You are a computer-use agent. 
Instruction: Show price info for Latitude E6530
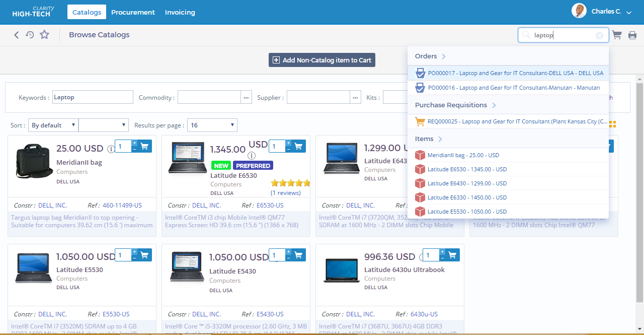(252, 156)
